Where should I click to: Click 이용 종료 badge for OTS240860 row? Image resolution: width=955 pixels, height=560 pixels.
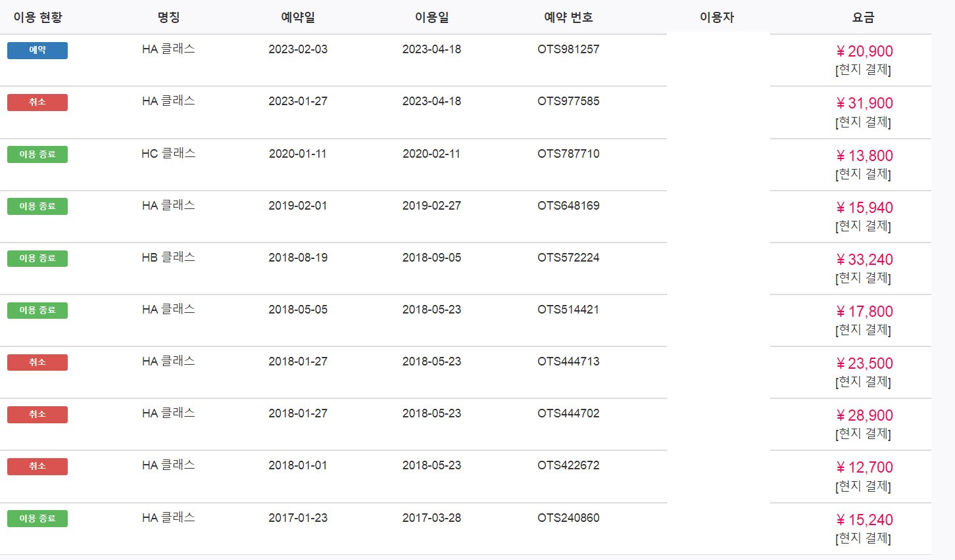click(x=37, y=519)
